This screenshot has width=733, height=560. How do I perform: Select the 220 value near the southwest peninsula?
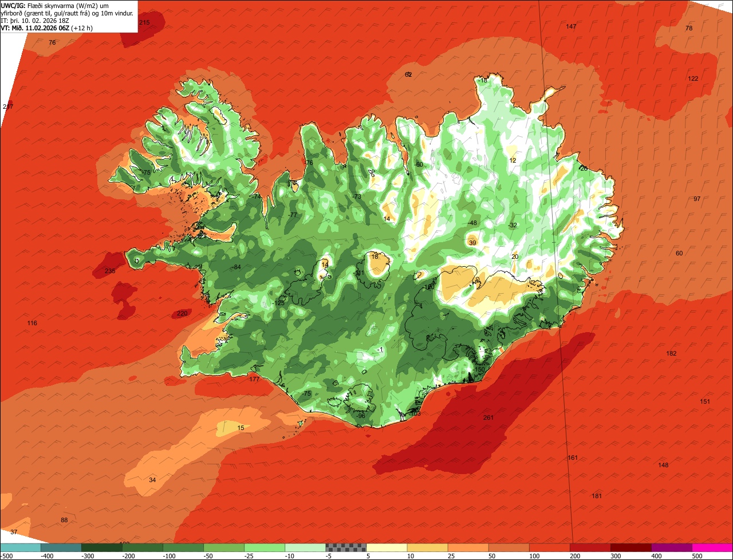(182, 313)
